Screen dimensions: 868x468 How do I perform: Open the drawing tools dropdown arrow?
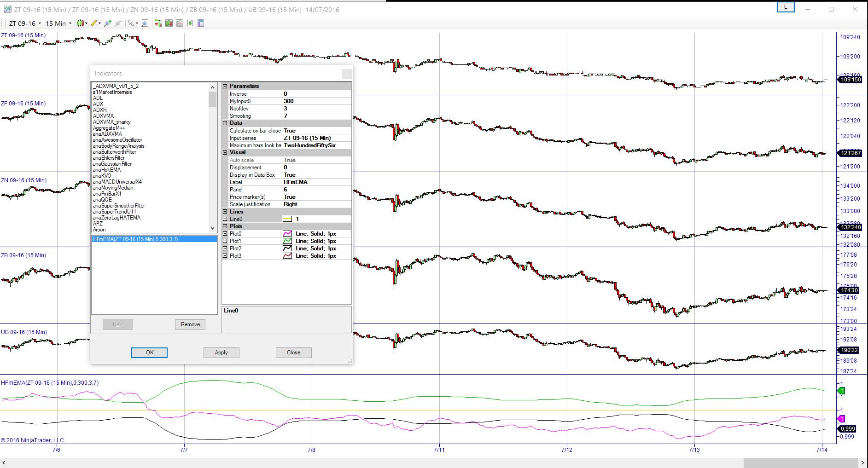point(99,23)
